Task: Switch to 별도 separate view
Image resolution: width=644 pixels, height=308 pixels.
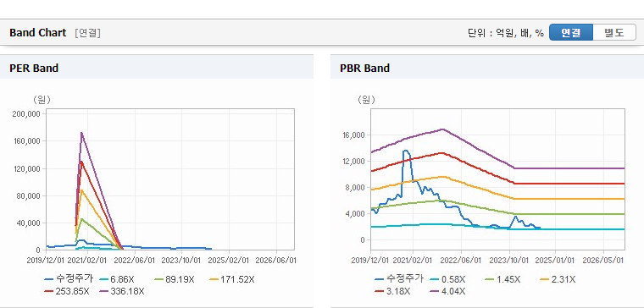Action: (614, 32)
